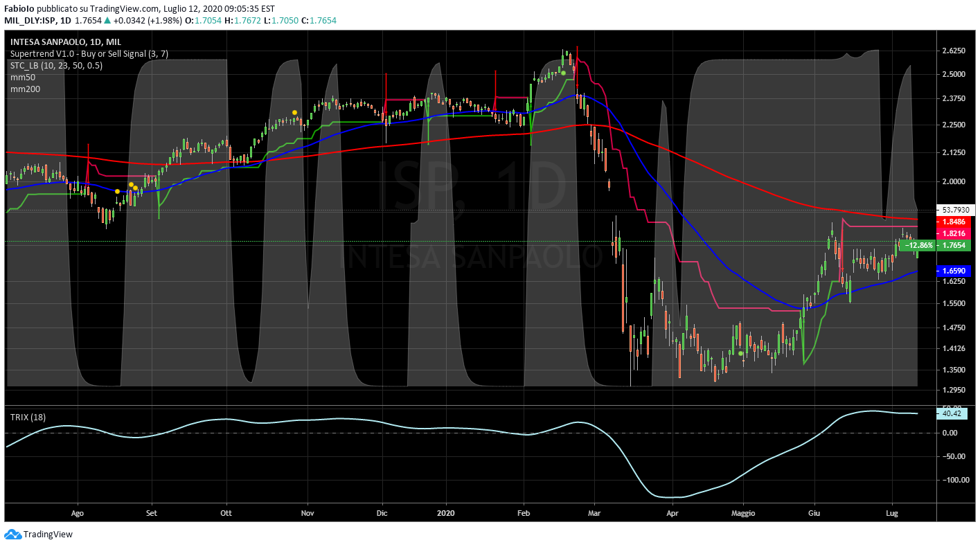Click the Ott label on the time axis
Screen dimensions: 980x547
coord(226,513)
